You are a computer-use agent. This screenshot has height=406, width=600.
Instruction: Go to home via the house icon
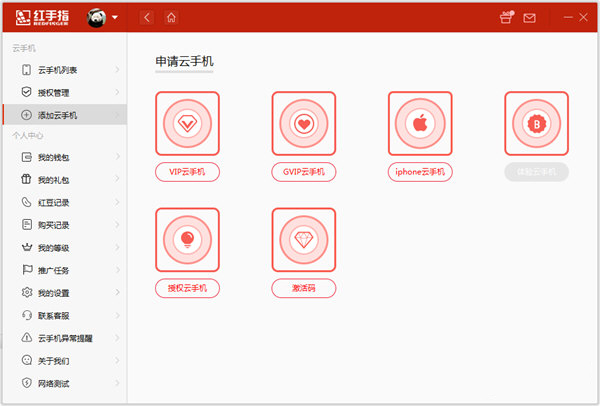click(x=171, y=18)
